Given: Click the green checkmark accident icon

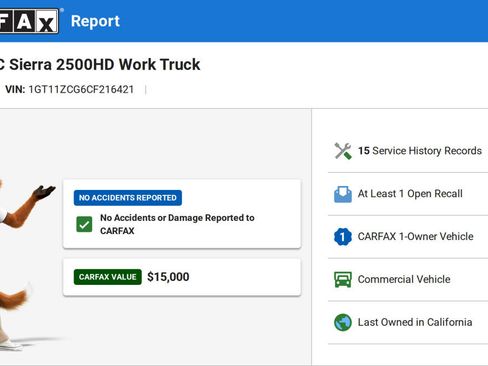Looking at the screenshot, I should (84, 224).
